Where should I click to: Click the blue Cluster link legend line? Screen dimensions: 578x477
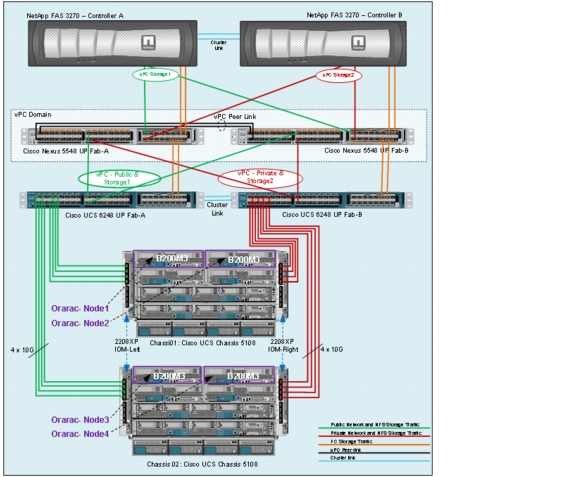374,461
